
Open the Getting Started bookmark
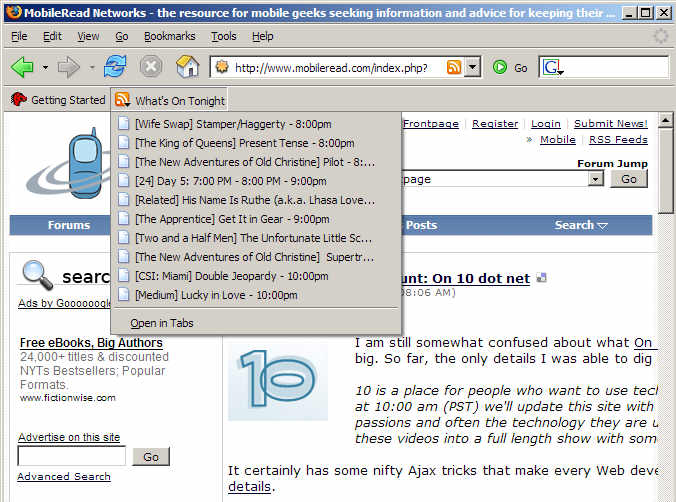[x=58, y=100]
